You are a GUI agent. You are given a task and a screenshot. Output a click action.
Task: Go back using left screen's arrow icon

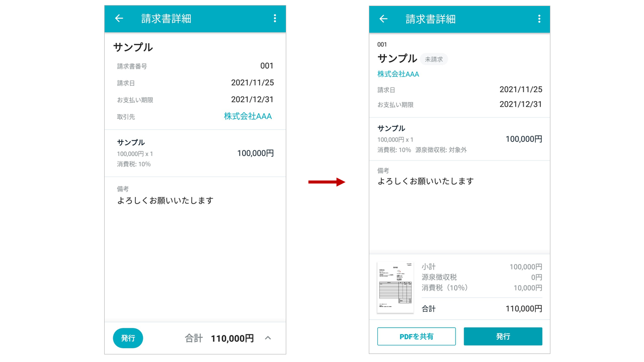[x=119, y=19]
